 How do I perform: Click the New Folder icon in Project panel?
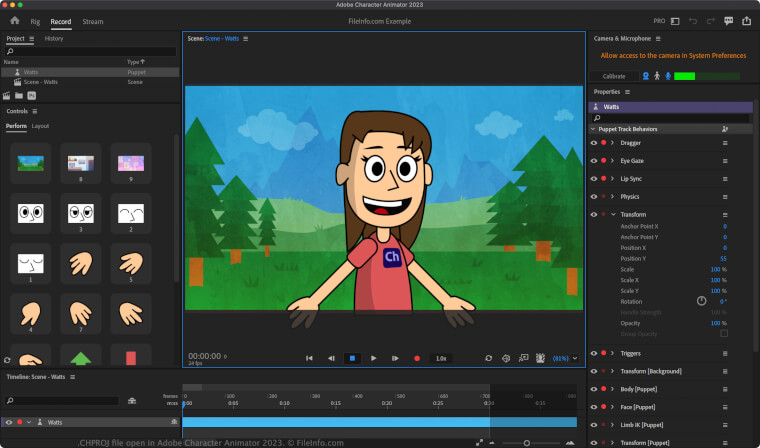pyautogui.click(x=19, y=96)
